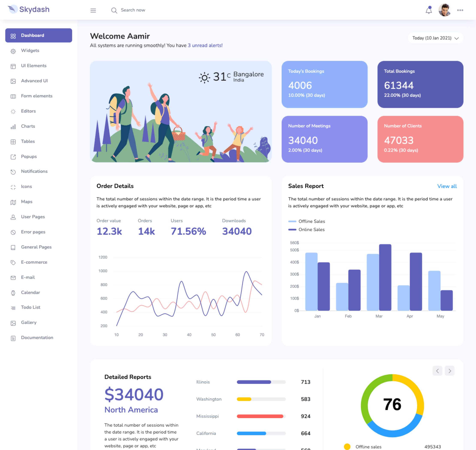Select Dashboard in the sidebar

(x=39, y=36)
